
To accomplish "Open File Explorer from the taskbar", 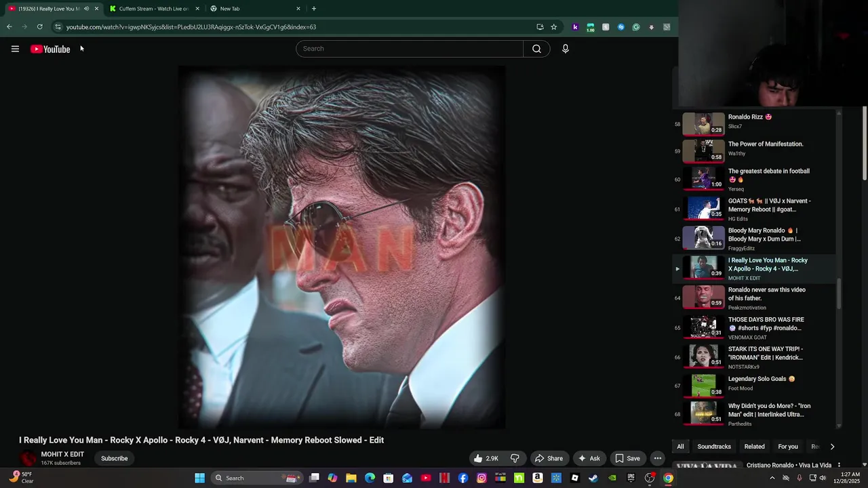I will (x=351, y=478).
